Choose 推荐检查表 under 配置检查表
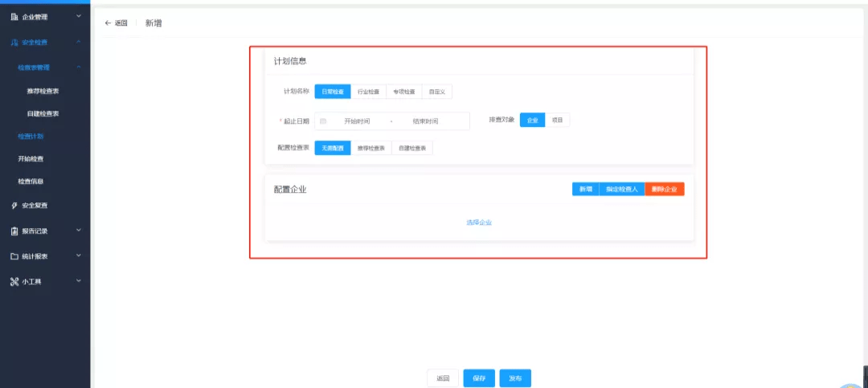This screenshot has width=868, height=388. 371,149
